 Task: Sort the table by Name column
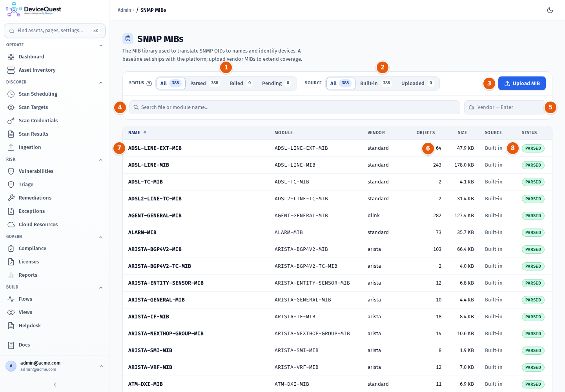(137, 133)
